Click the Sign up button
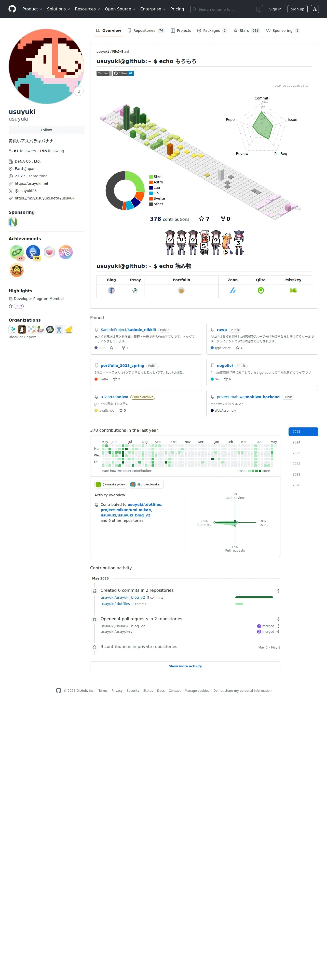This screenshot has width=327, height=980. pyautogui.click(x=297, y=9)
